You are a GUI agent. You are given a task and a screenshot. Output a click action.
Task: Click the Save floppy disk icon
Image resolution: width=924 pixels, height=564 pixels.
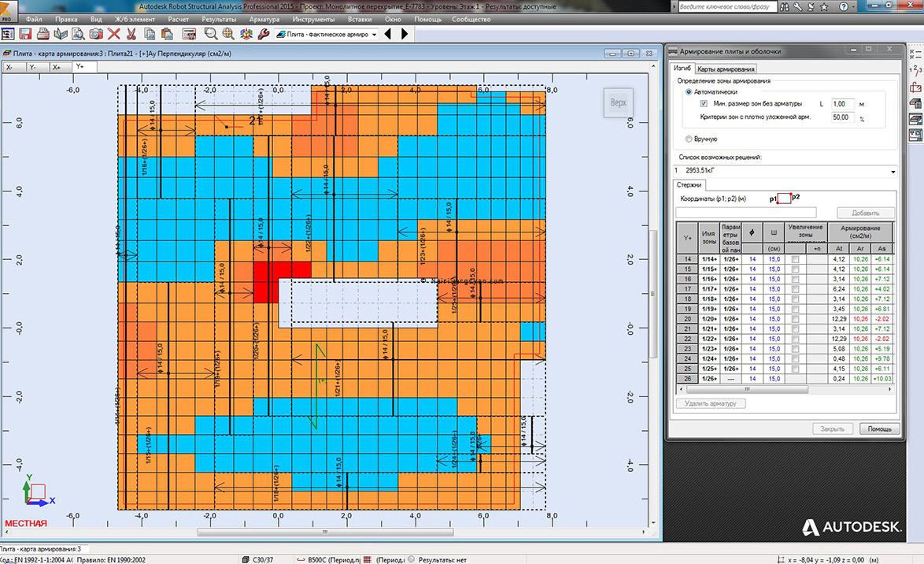point(25,34)
